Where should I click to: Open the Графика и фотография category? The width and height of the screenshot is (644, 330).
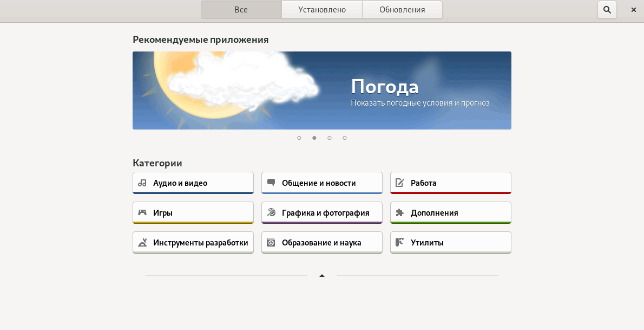point(322,213)
